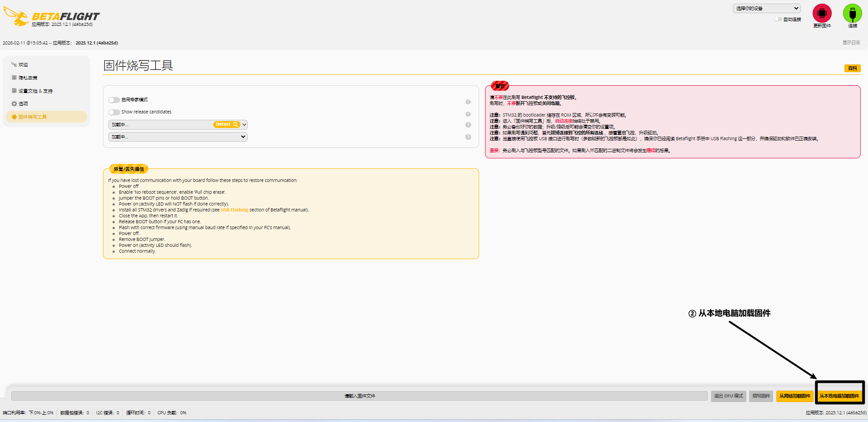Click help icon beside Show release candidates

coord(468,114)
